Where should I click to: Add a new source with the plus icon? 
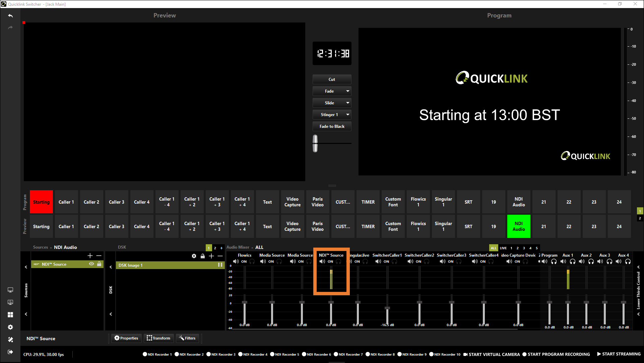tap(90, 256)
